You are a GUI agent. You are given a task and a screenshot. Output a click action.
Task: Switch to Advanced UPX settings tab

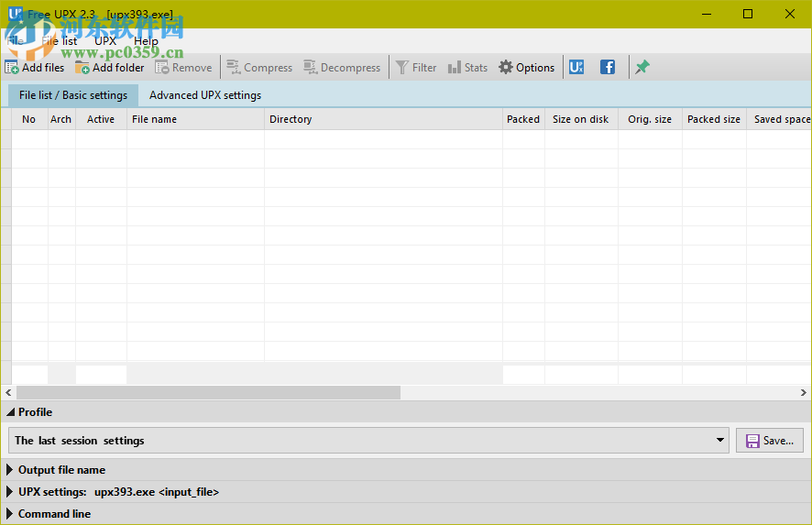[x=205, y=95]
